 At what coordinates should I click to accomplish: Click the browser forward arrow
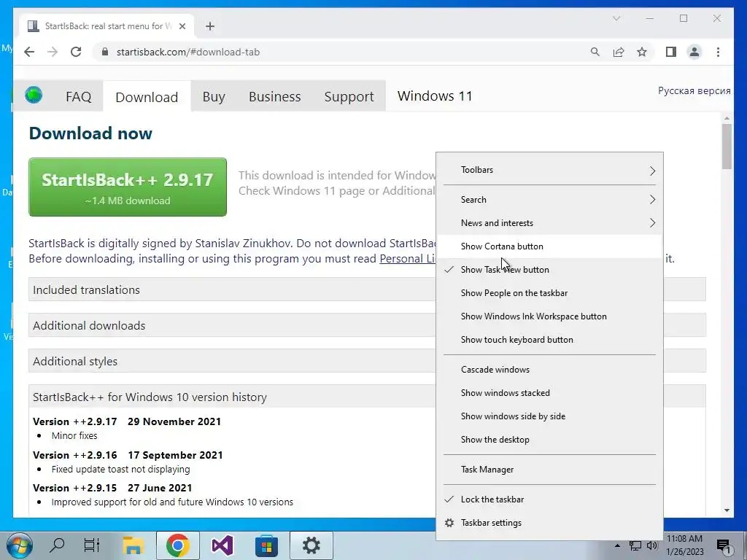click(53, 52)
